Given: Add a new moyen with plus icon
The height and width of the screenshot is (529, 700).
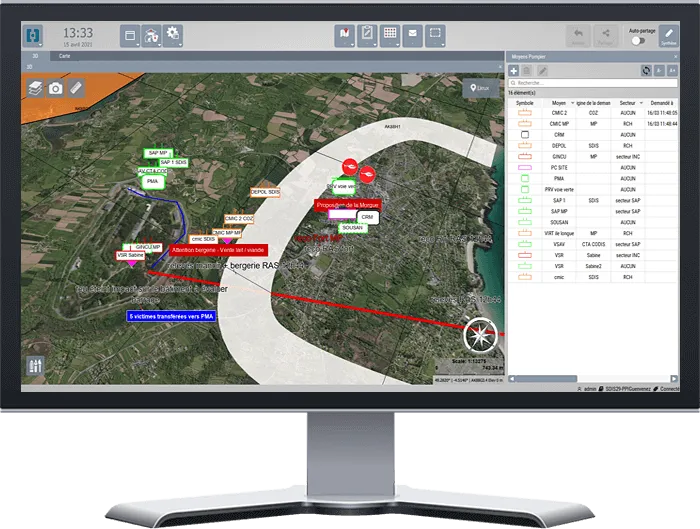Looking at the screenshot, I should pyautogui.click(x=513, y=71).
